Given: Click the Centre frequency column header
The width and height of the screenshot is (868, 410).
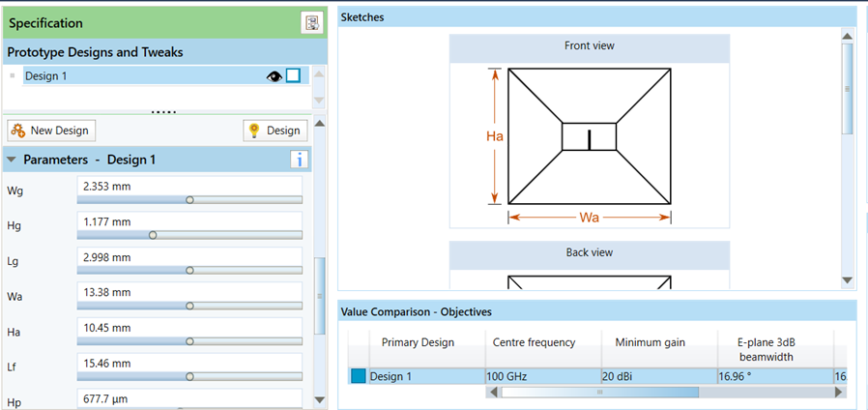Looking at the screenshot, I should 543,349.
